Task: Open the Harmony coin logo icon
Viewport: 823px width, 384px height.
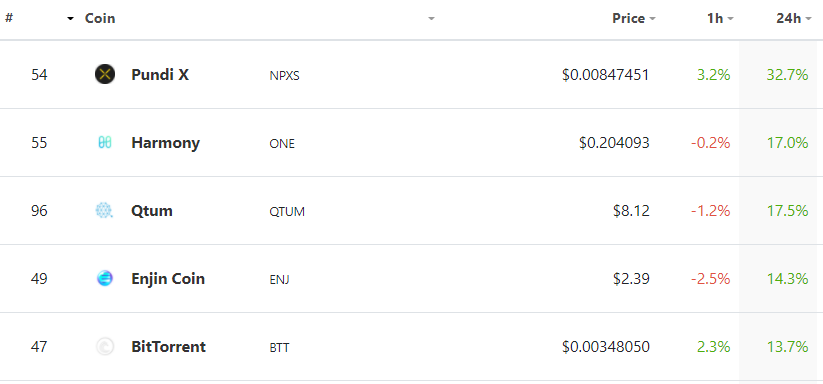Action: pyautogui.click(x=105, y=143)
